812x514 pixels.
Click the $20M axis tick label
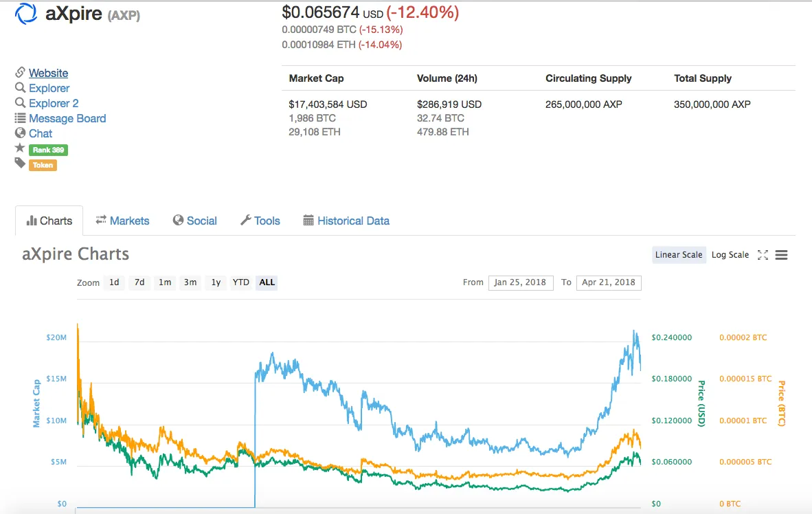pyautogui.click(x=56, y=337)
